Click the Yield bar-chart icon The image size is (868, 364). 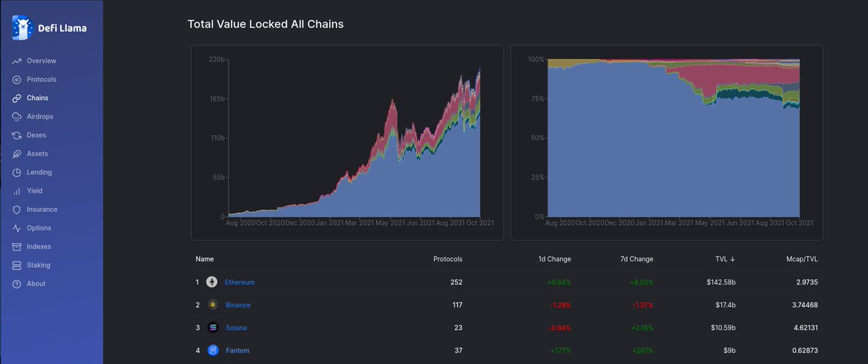pyautogui.click(x=17, y=191)
